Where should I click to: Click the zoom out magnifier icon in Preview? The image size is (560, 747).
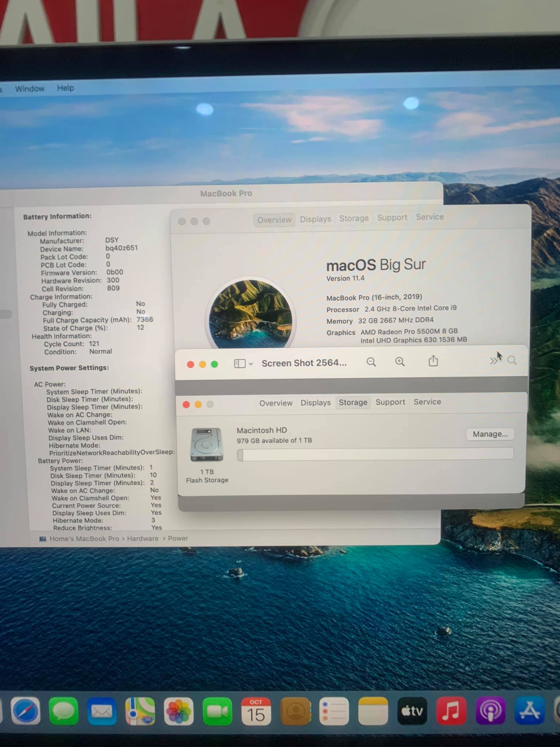tap(371, 362)
